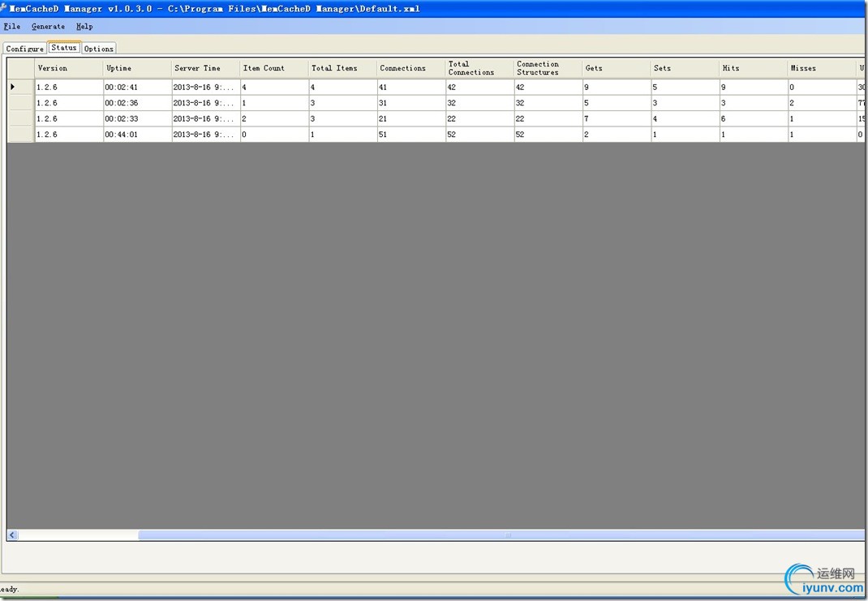Sort by the Connections column header
Viewport: 868px width, 601px height.
411,68
